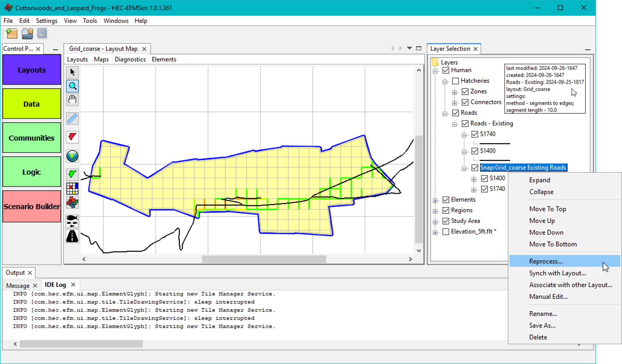
Task: Select the red polygon shape tool
Action: [x=72, y=137]
